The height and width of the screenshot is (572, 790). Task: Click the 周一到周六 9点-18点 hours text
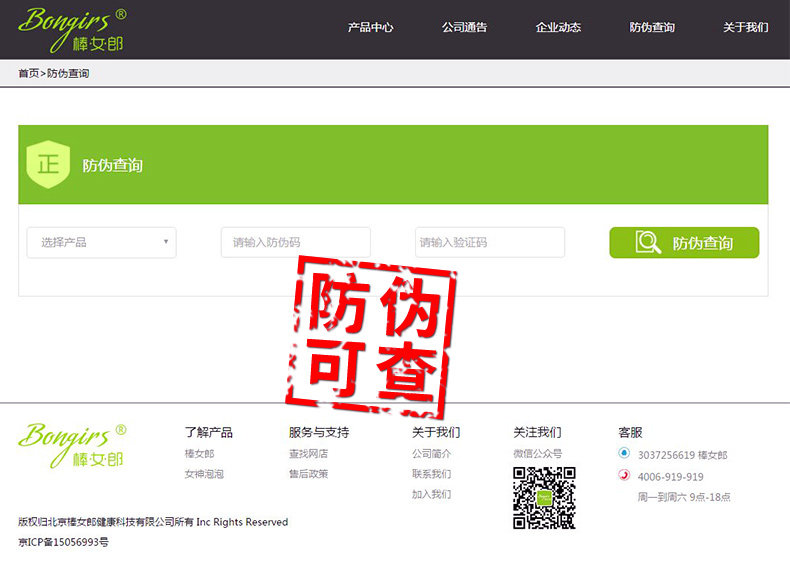pos(684,497)
